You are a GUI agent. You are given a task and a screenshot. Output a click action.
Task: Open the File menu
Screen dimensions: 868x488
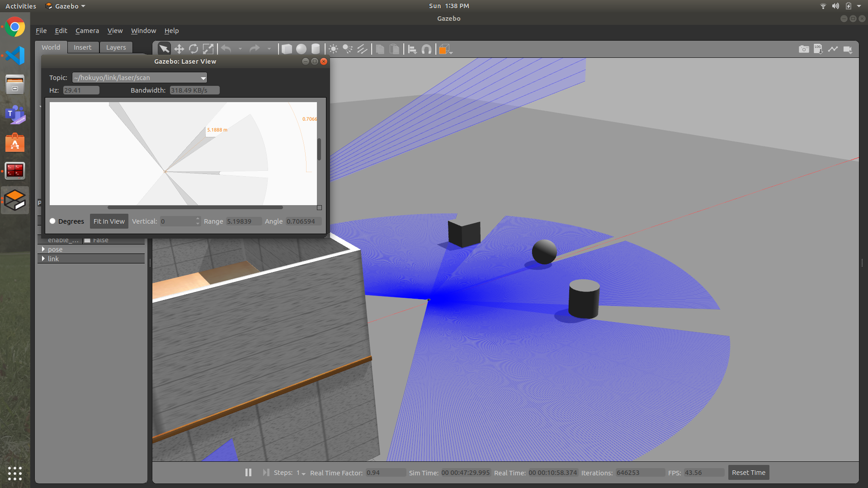41,31
